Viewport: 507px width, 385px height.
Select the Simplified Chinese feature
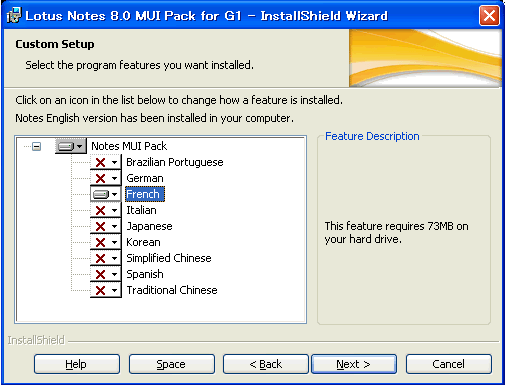coord(169,258)
